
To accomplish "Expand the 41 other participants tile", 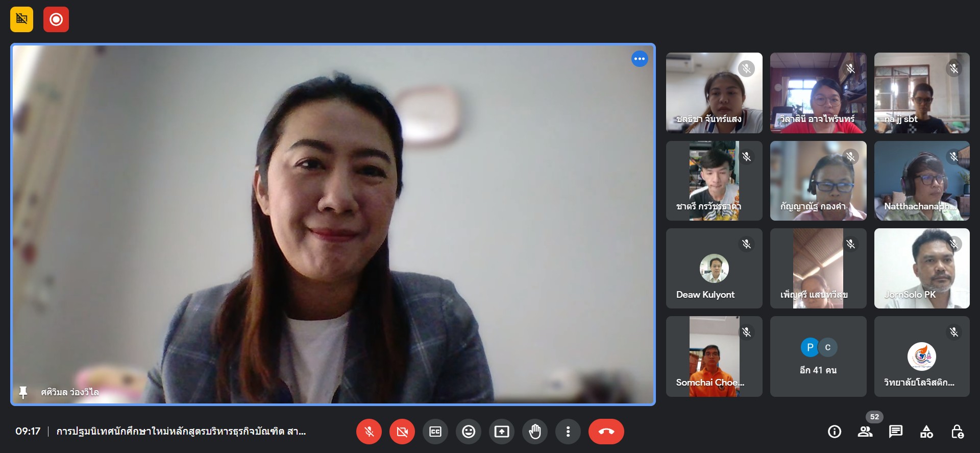I will click(x=818, y=356).
